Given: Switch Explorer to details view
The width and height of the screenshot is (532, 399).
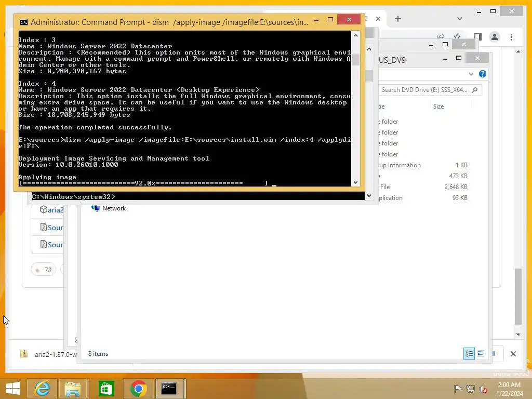Looking at the screenshot, I should coord(469,353).
